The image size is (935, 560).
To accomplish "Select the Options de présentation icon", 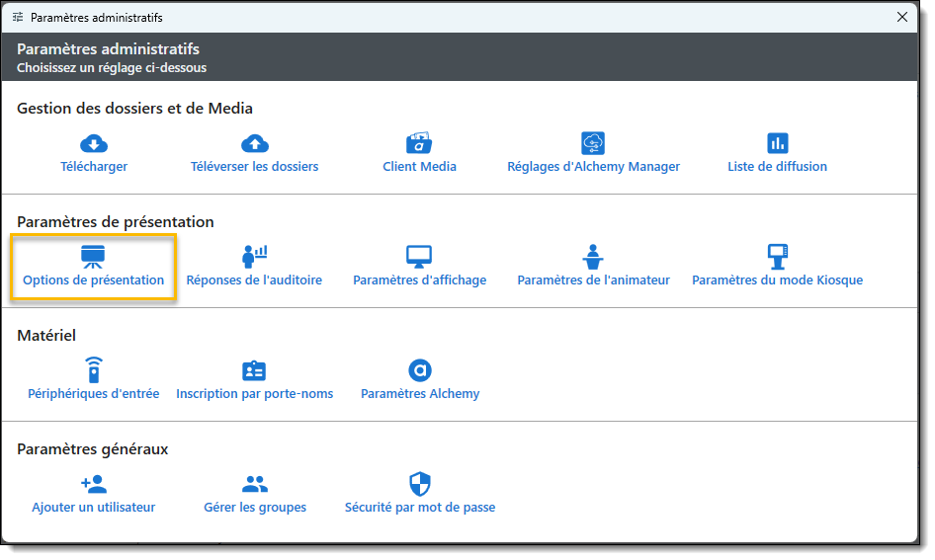I will pos(94,257).
